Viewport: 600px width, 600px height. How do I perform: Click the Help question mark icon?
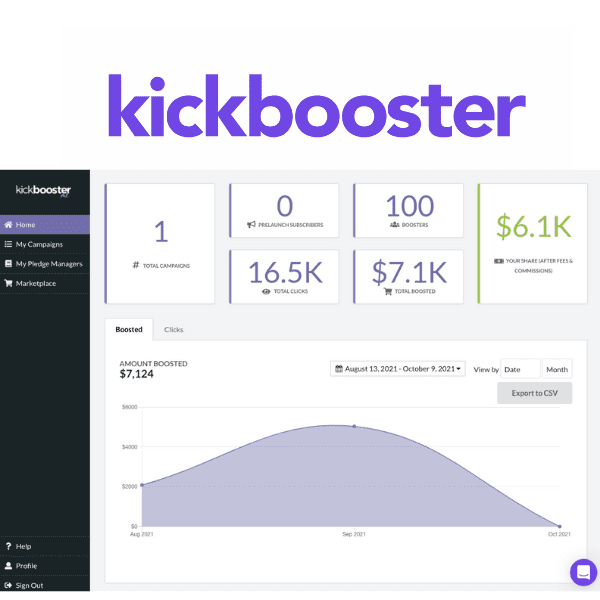point(8,546)
